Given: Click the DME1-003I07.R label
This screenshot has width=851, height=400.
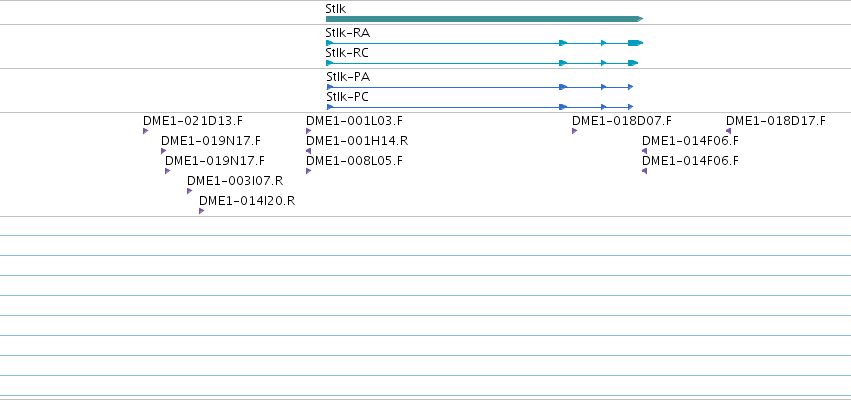Looking at the screenshot, I should click(x=235, y=181).
